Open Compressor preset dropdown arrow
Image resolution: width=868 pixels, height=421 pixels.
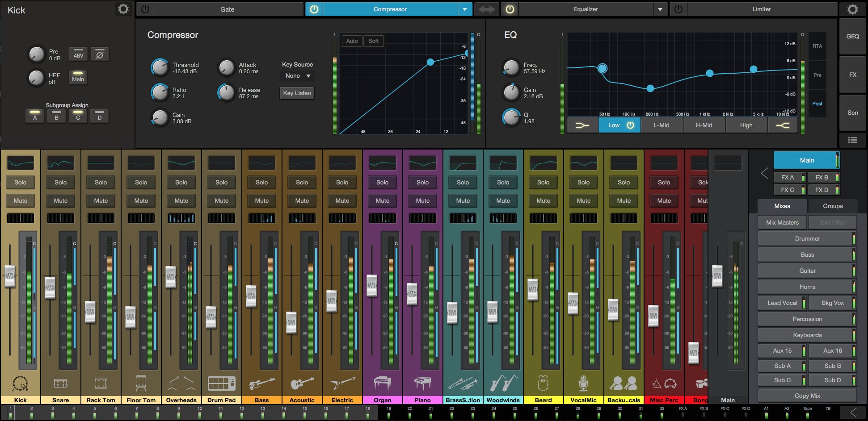465,9
